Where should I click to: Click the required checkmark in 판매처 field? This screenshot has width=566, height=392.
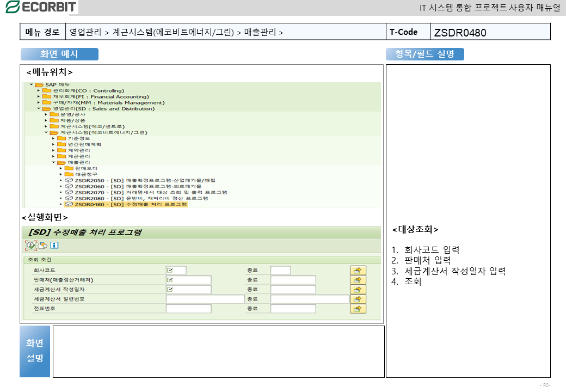click(170, 280)
